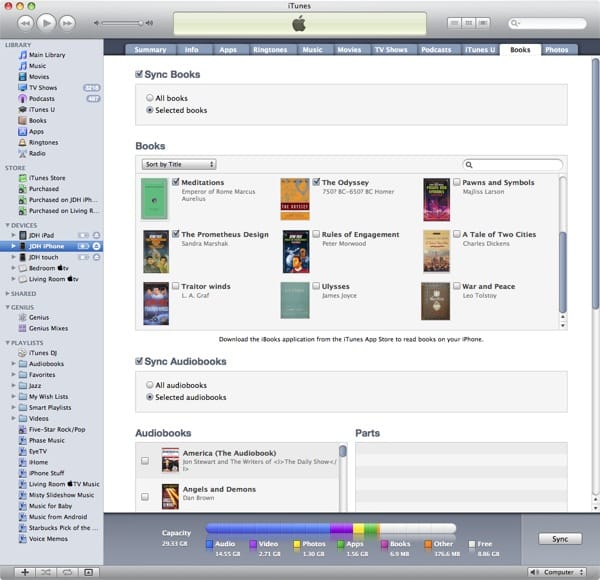Click the capacity usage bar
Screen dimensions: 600x580
tap(331, 529)
